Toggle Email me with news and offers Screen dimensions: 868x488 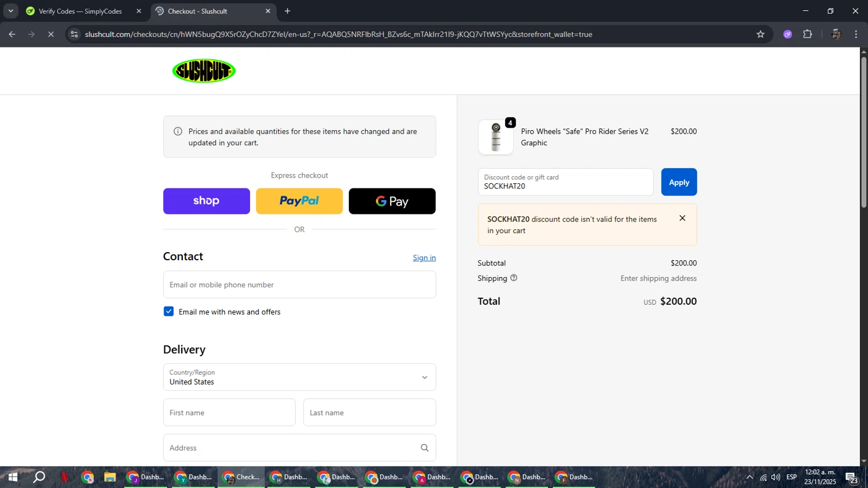click(168, 311)
